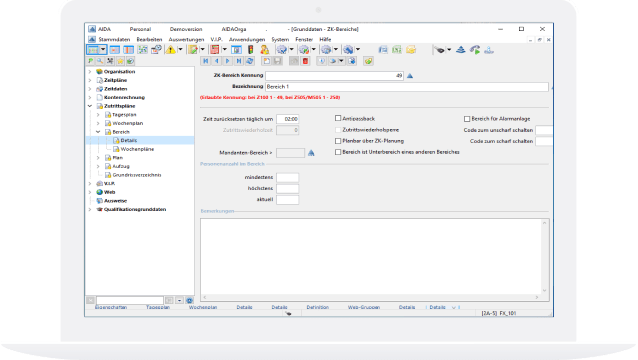Click the red calendar toolbar icon
Image resolution: width=638 pixels, height=360 pixels.
(x=214, y=50)
